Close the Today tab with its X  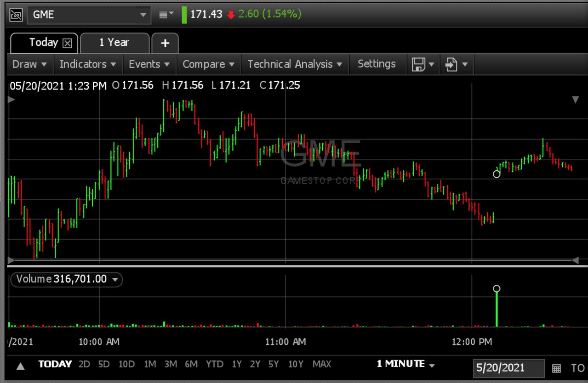pyautogui.click(x=67, y=43)
